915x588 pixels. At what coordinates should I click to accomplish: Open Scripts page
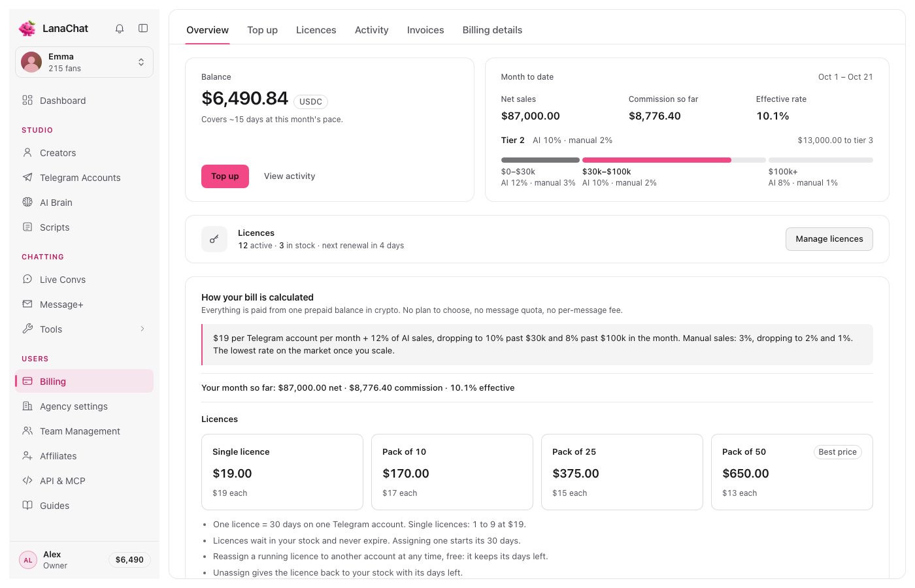(x=84, y=227)
